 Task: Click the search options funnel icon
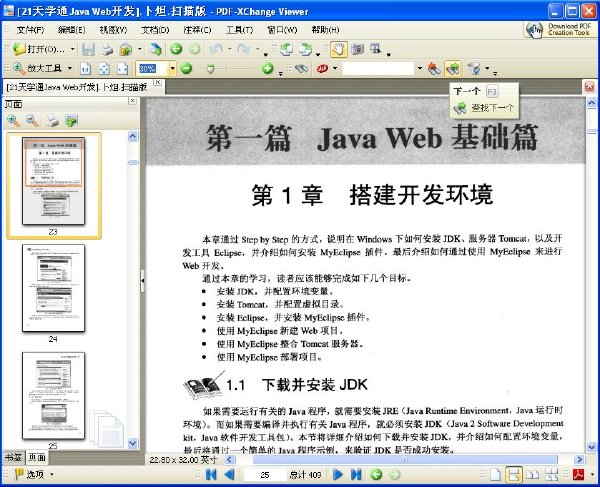pos(474,68)
